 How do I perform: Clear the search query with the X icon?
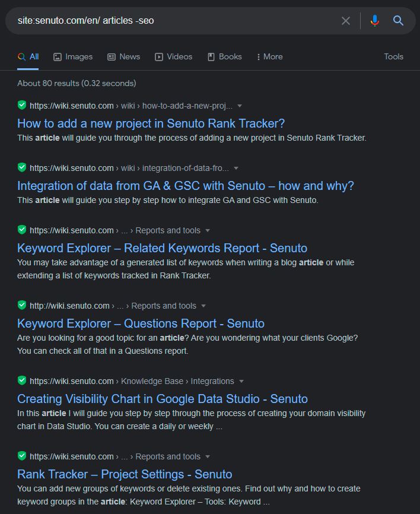click(346, 21)
